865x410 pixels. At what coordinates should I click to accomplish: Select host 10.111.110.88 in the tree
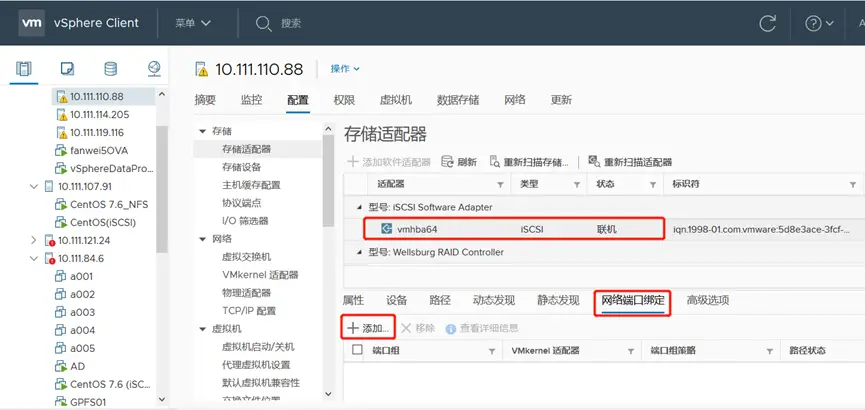coord(96,97)
